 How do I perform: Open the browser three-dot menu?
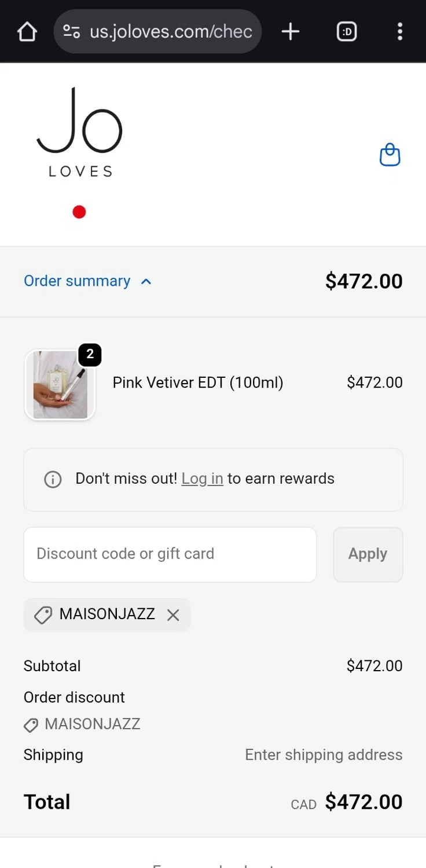click(399, 32)
